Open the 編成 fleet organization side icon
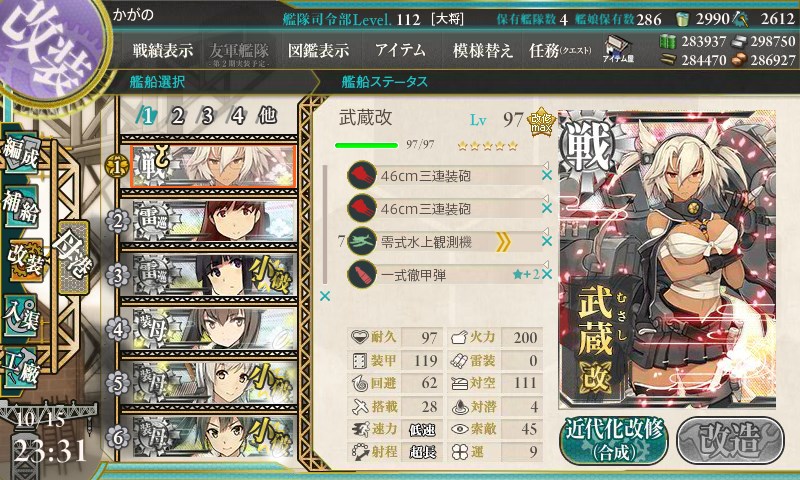 [21, 152]
